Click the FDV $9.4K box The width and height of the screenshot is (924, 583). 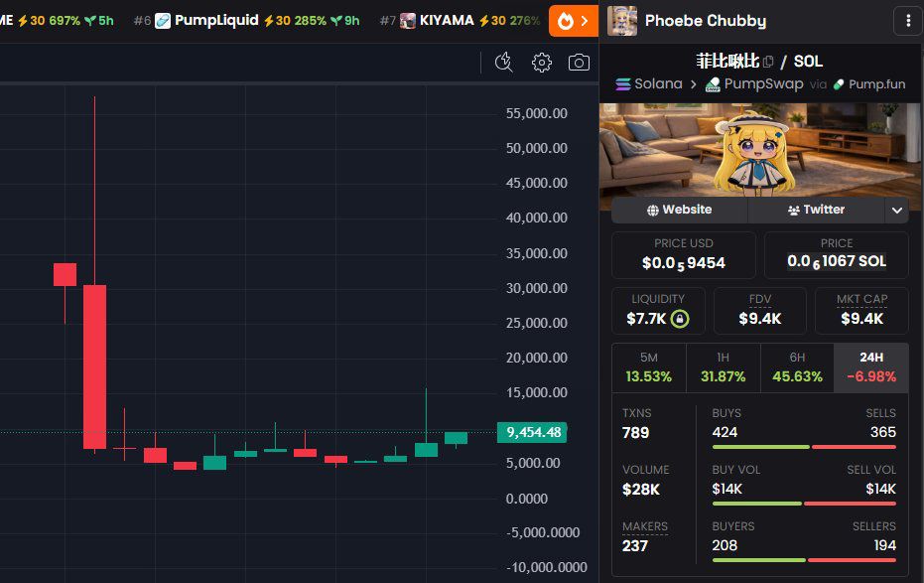point(759,311)
